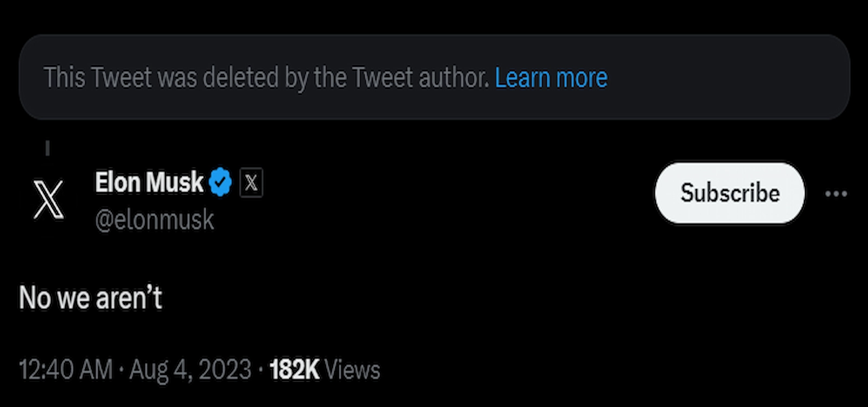Click the @elonmusk handle
868x407 pixels.
[155, 220]
